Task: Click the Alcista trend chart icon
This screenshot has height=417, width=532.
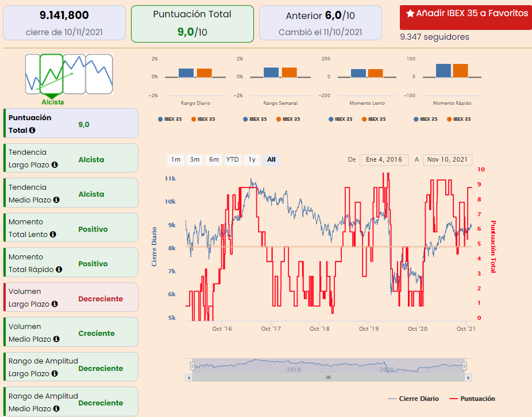Action: pos(52,75)
